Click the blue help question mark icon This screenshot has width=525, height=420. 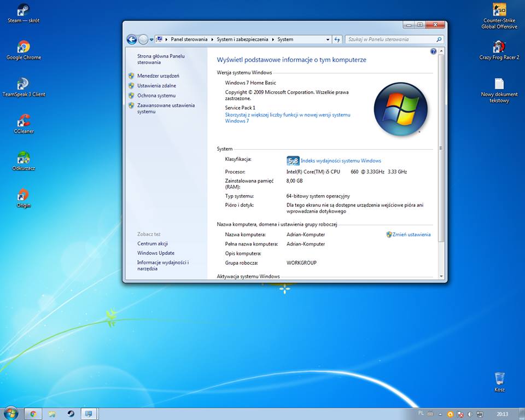(x=433, y=51)
